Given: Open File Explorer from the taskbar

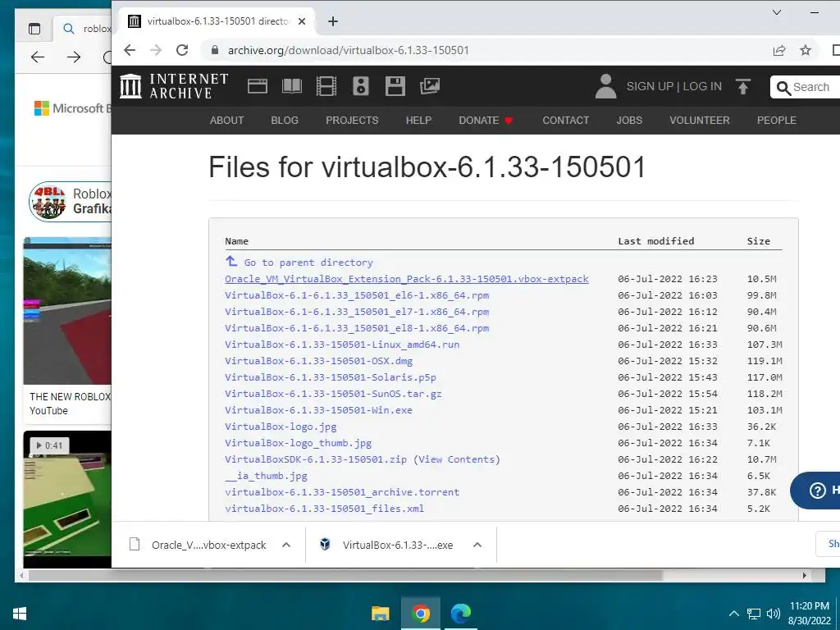Looking at the screenshot, I should pyautogui.click(x=381, y=613).
